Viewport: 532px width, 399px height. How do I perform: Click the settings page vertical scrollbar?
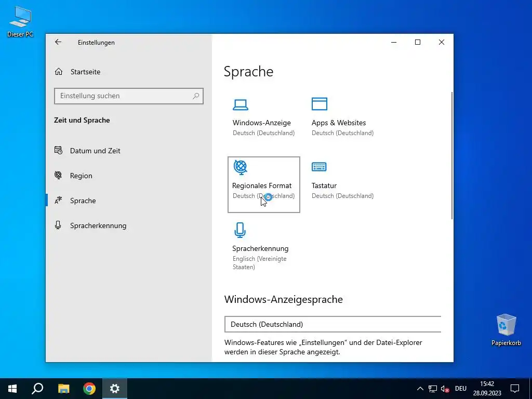[x=451, y=155]
